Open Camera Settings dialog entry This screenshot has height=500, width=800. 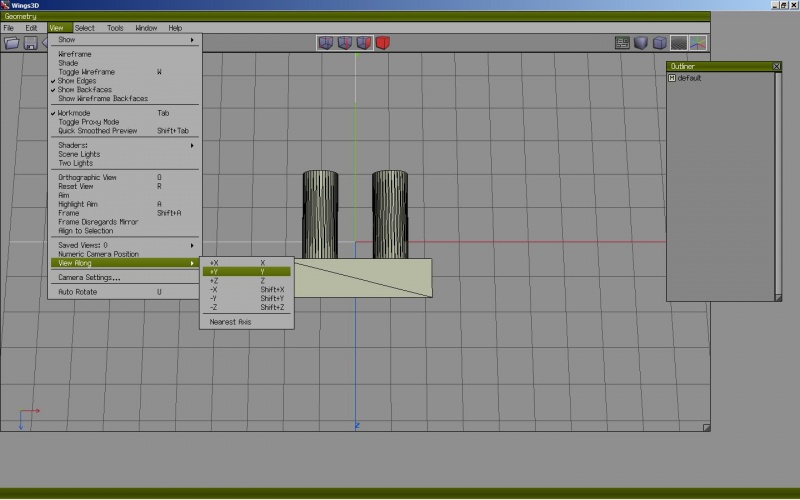89,277
